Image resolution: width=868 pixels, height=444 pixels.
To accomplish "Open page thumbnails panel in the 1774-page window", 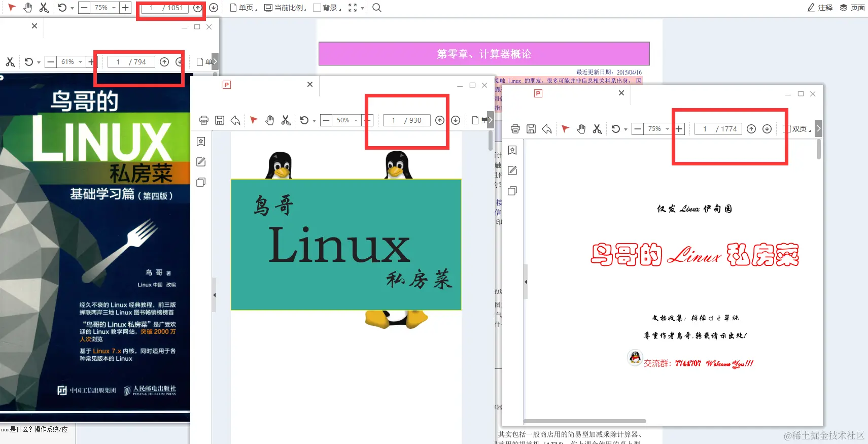I will [512, 191].
